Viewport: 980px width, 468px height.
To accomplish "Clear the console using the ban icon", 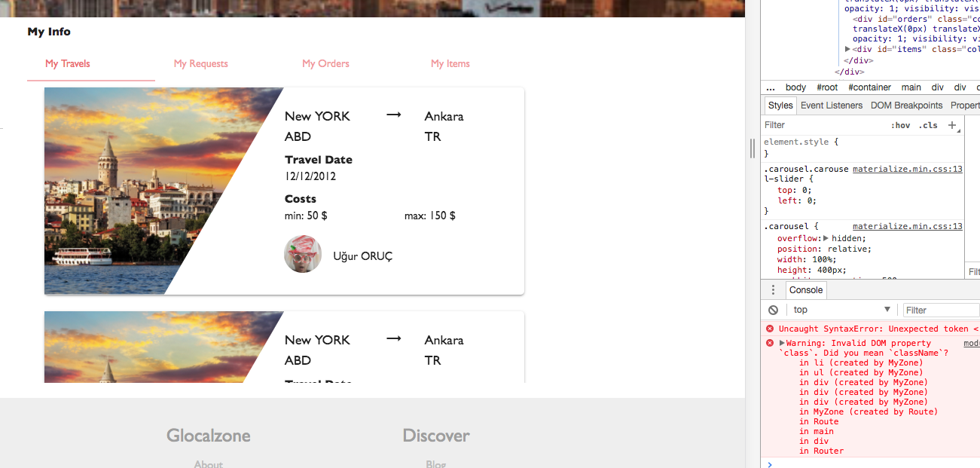I will [773, 309].
